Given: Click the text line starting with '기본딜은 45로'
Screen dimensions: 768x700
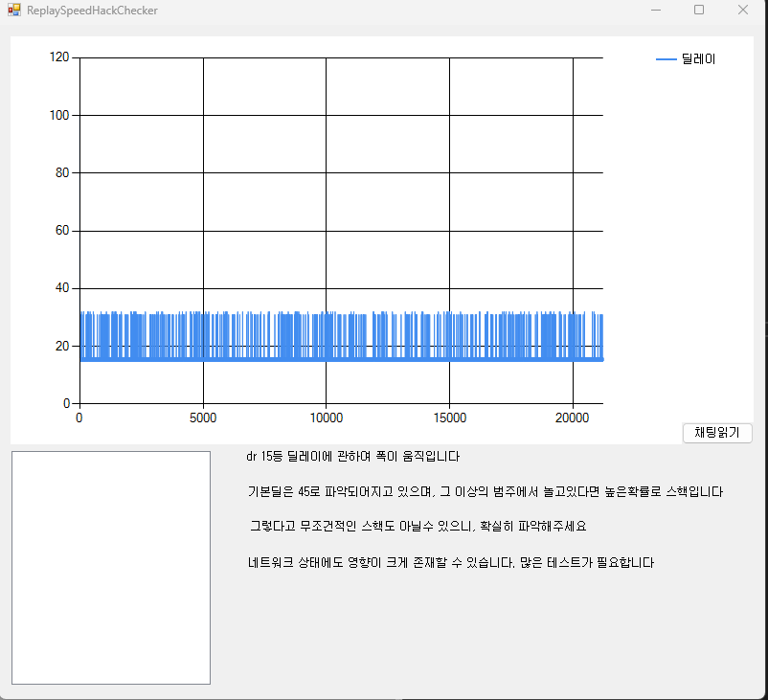Looking at the screenshot, I should pyautogui.click(x=485, y=492).
